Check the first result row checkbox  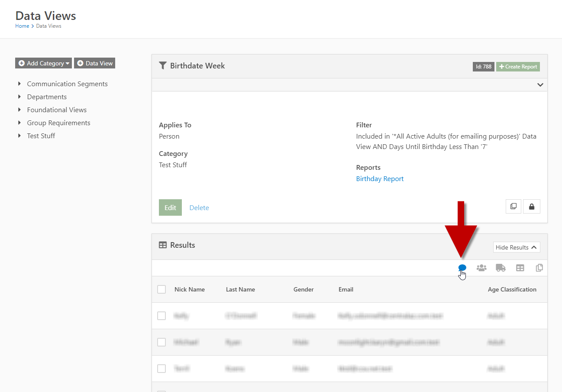(x=161, y=316)
